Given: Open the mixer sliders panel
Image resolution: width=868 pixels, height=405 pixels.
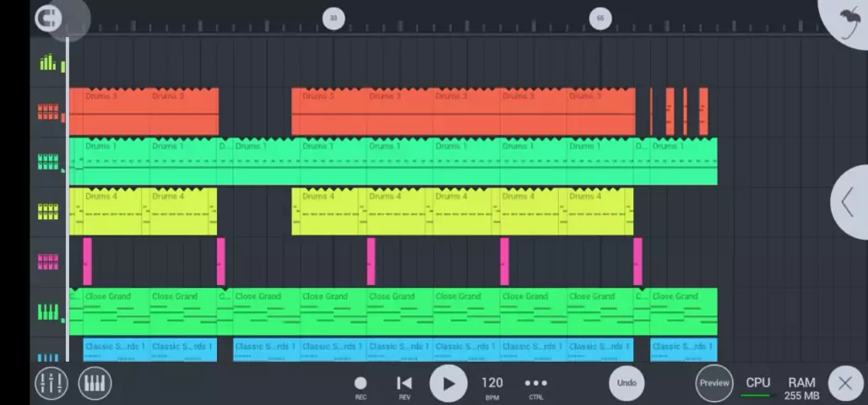Looking at the screenshot, I should click(x=51, y=383).
